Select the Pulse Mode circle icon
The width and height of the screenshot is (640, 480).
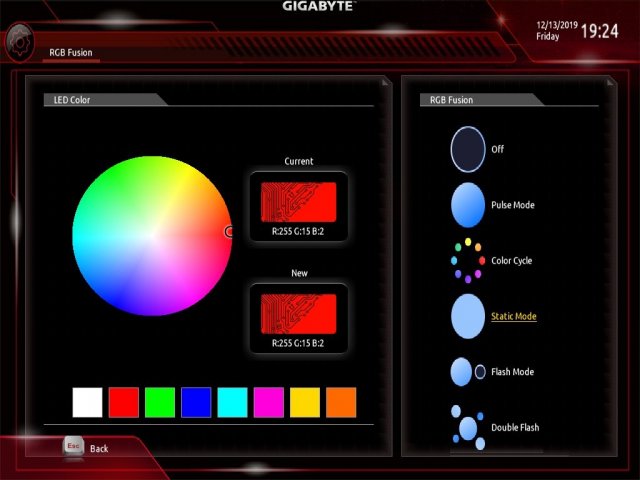(x=467, y=205)
